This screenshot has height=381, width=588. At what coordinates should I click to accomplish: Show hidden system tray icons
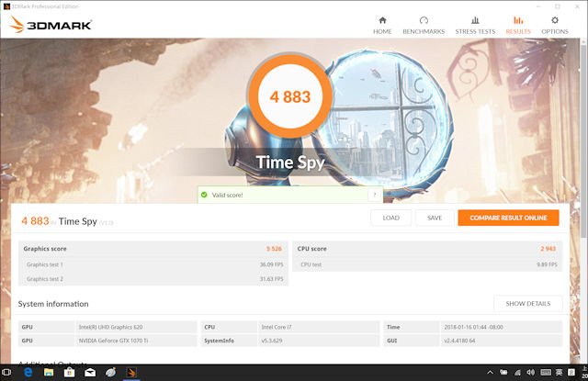click(490, 373)
